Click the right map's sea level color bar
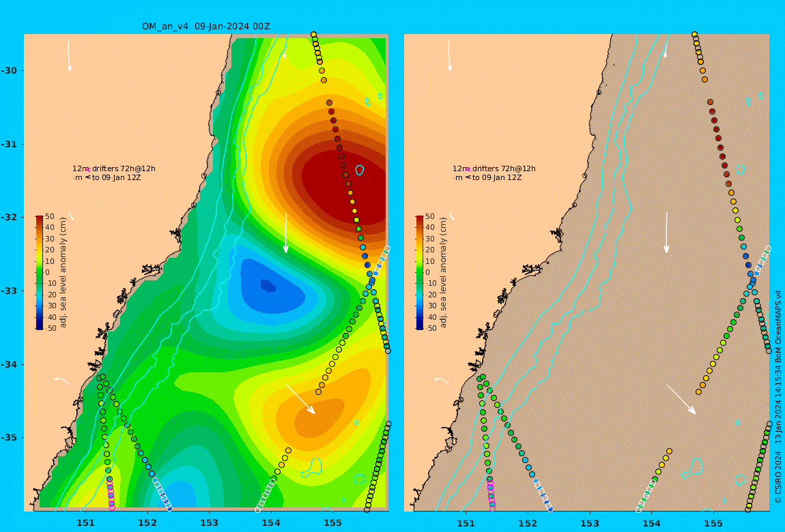785x532 pixels. point(420,273)
